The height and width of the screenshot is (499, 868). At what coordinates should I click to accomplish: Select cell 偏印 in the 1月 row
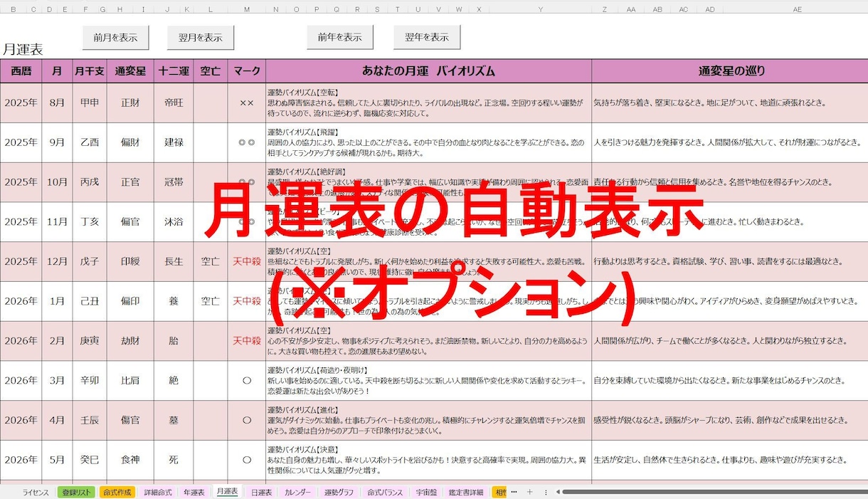point(130,301)
